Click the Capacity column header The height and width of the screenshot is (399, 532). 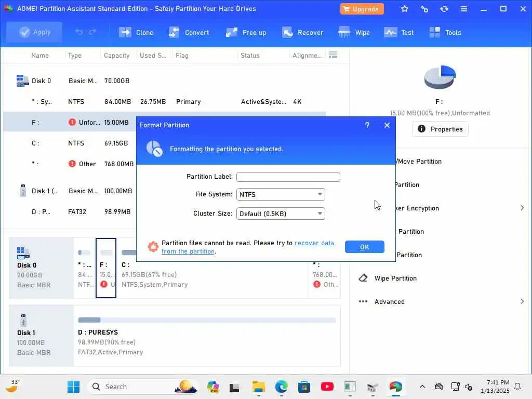[117, 55]
